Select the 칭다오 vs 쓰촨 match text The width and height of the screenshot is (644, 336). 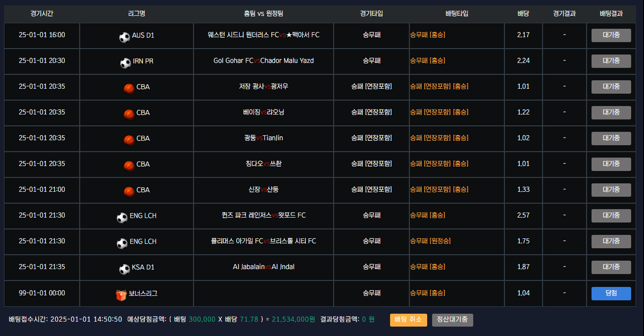[263, 164]
